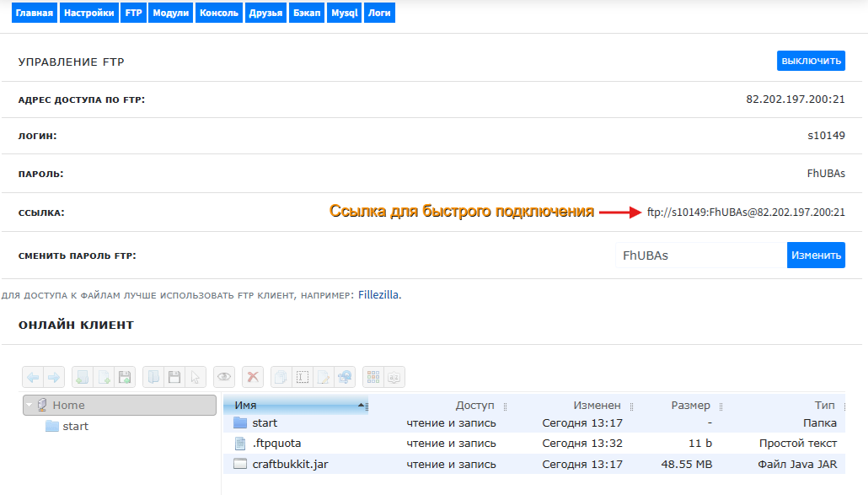868x495 pixels.
Task: Click the Простой текст type cell
Action: click(x=798, y=443)
